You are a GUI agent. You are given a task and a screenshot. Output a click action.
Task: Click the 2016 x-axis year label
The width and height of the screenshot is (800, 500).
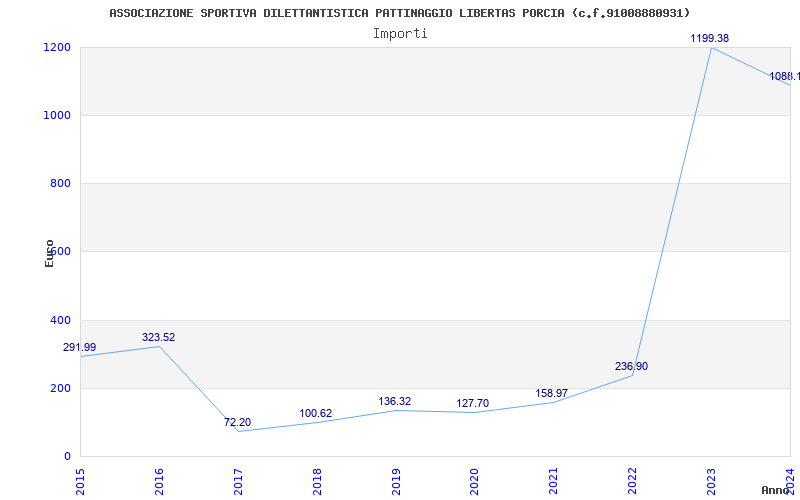[x=159, y=482]
